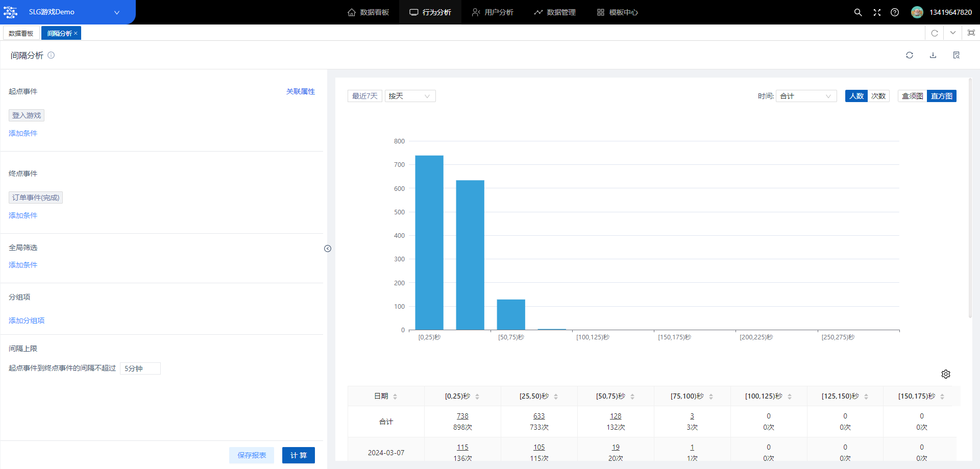
Task: Open the 3 users total link
Action: click(692, 416)
